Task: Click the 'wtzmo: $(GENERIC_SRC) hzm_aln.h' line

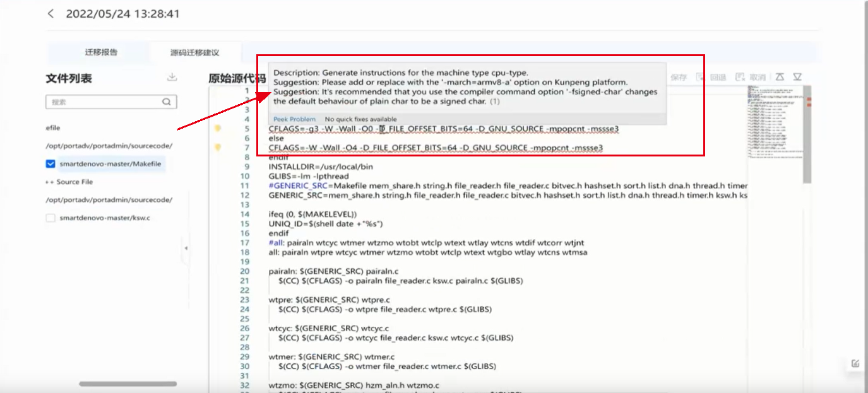Action: [x=354, y=385]
